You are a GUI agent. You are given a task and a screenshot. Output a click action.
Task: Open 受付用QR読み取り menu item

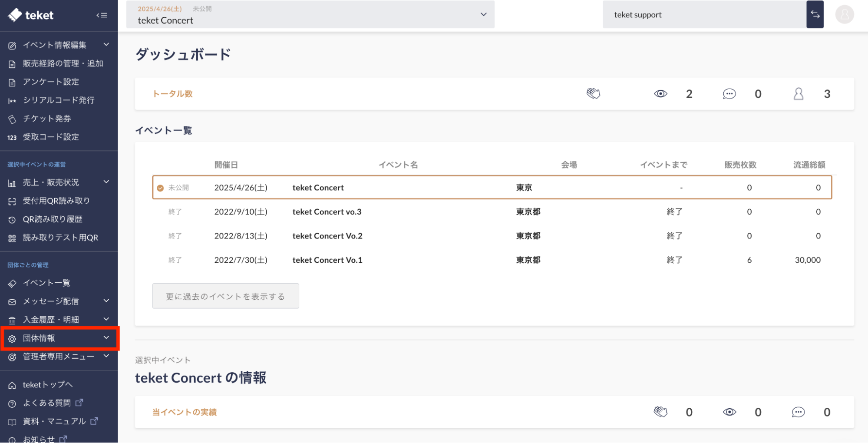click(x=56, y=201)
